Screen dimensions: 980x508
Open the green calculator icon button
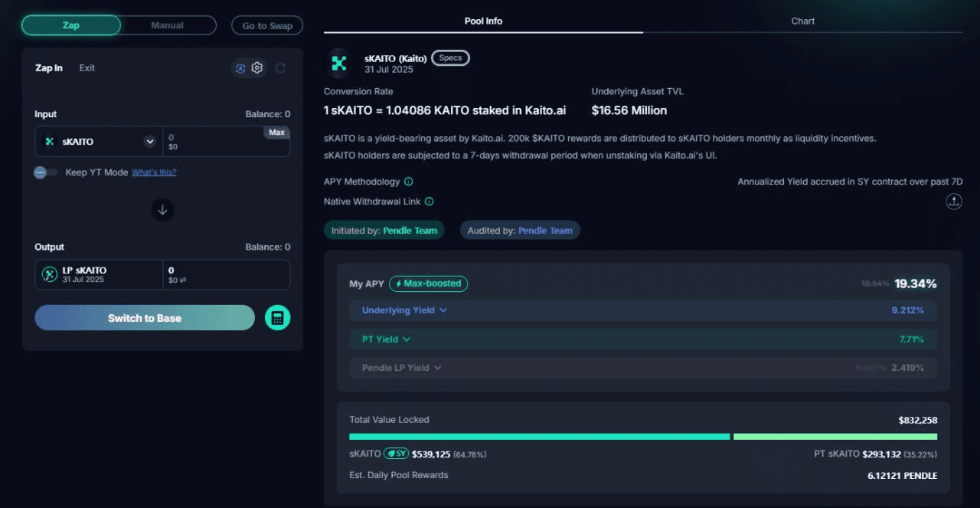(x=278, y=318)
